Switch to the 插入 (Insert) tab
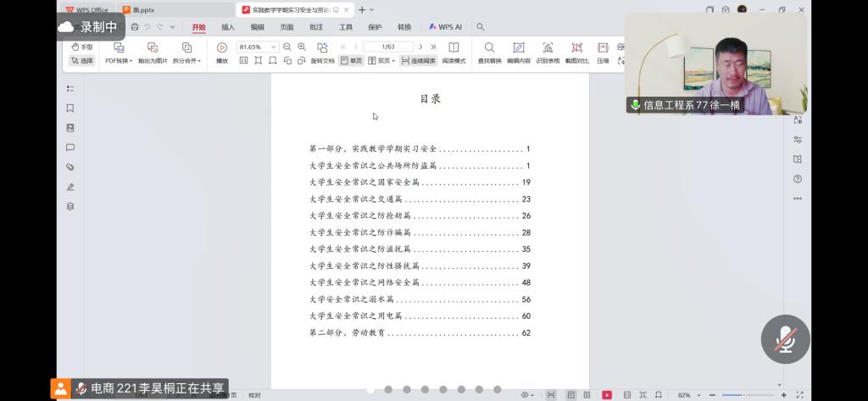This screenshot has height=401, width=868. pyautogui.click(x=228, y=27)
